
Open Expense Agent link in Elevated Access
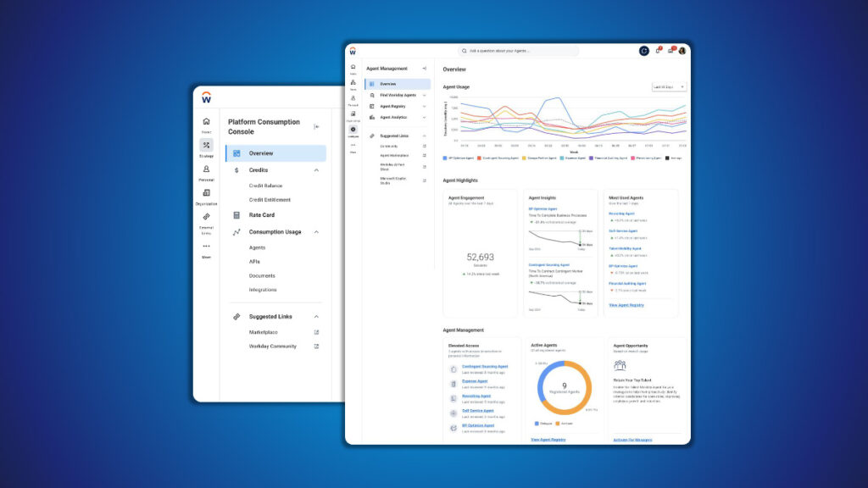tap(475, 381)
